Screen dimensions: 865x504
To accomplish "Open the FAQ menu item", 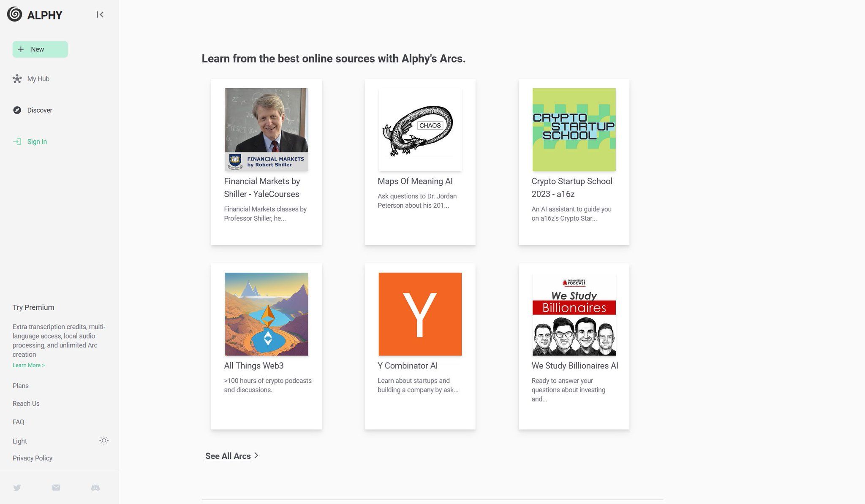I will tap(19, 422).
